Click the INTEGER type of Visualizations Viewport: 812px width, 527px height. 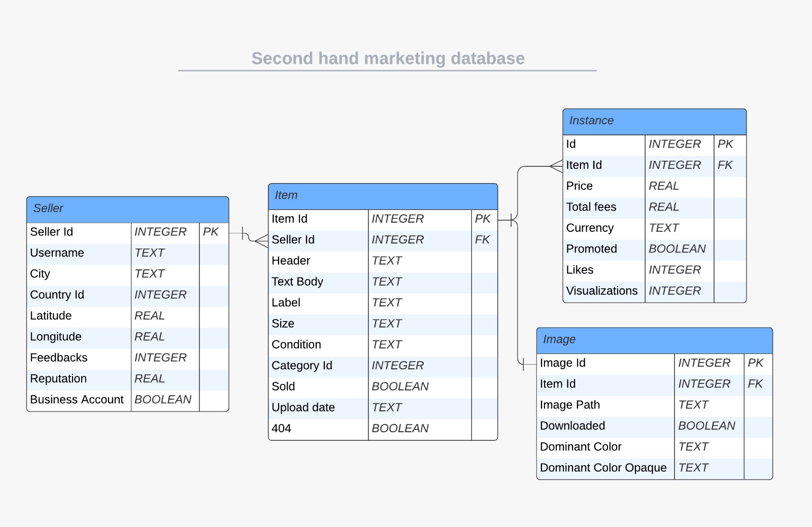[674, 291]
